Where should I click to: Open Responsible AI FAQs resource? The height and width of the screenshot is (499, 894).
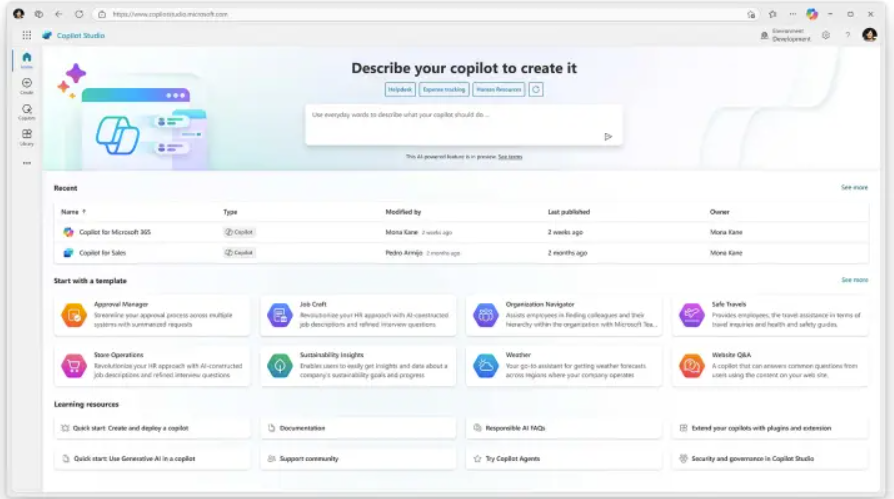(564, 428)
